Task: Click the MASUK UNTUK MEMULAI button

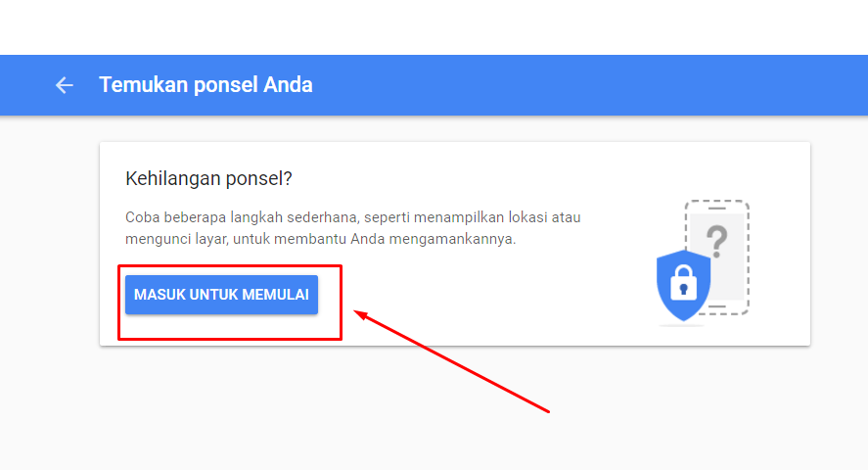Action: pyautogui.click(x=221, y=295)
